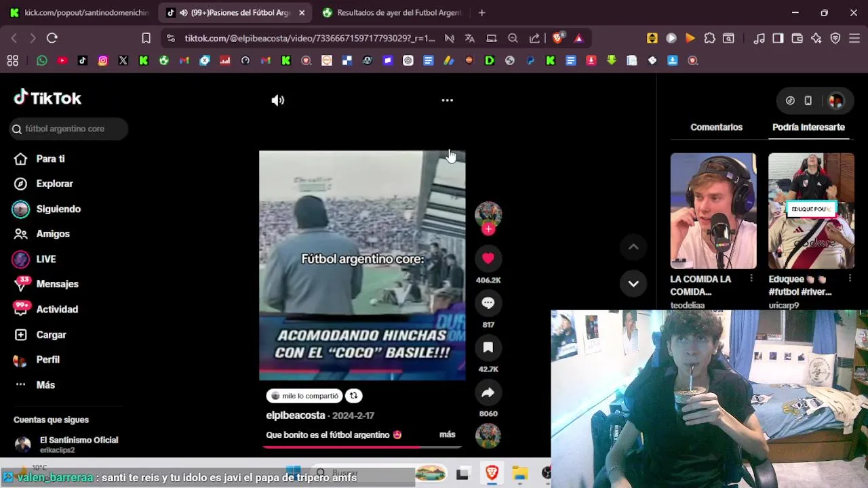Screen dimensions: 868x488
Task: Open the Brave Leo AI sparkle icon
Action: click(816, 39)
